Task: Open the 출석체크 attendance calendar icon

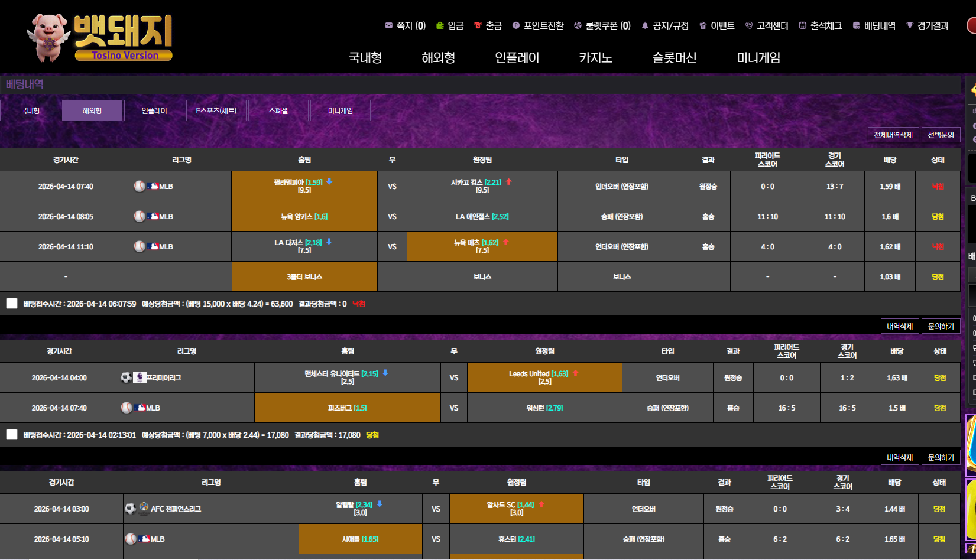Action: point(802,25)
